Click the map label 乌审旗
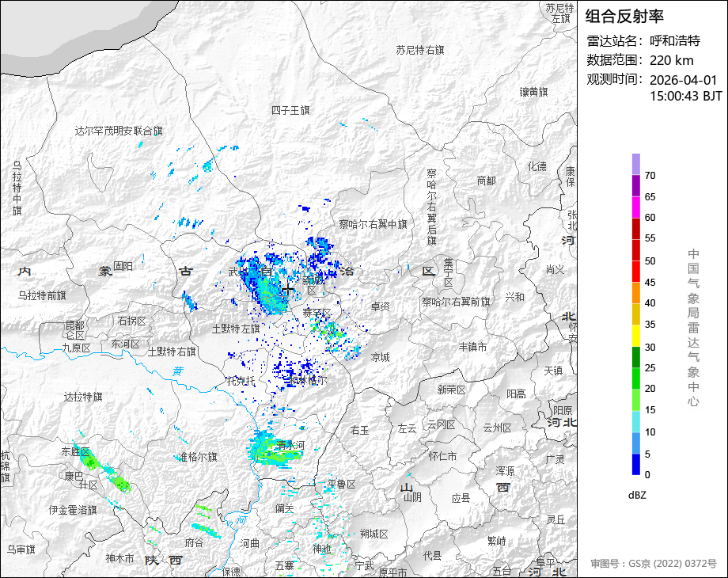 (21, 549)
